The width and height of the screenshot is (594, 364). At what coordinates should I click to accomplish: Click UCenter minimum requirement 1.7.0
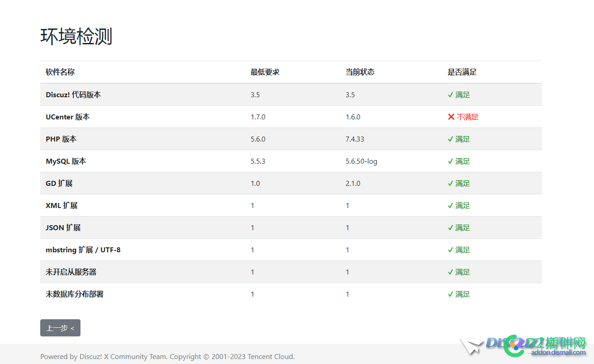(258, 117)
